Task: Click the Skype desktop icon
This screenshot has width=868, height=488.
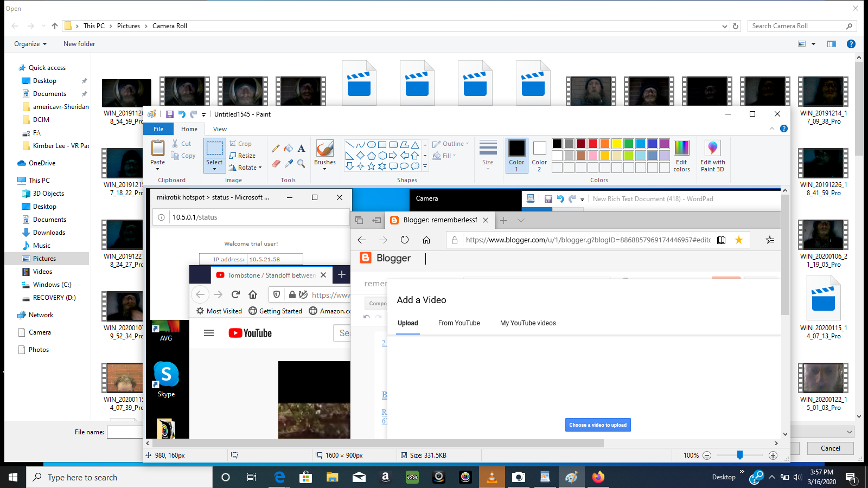Action: pos(166,379)
